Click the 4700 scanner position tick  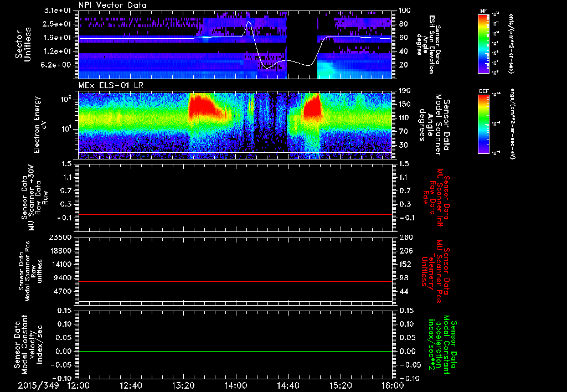(x=63, y=291)
